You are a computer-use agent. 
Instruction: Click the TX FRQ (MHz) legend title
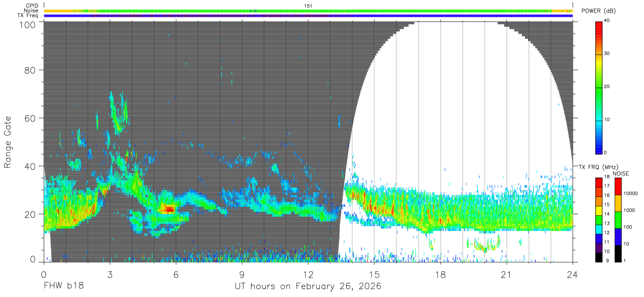click(x=598, y=167)
